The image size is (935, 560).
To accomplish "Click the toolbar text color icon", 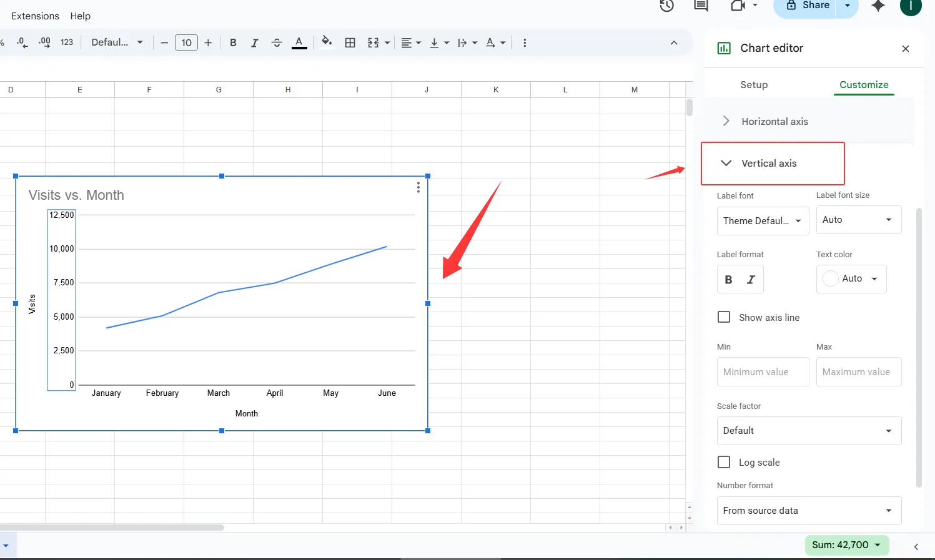I will click(299, 43).
